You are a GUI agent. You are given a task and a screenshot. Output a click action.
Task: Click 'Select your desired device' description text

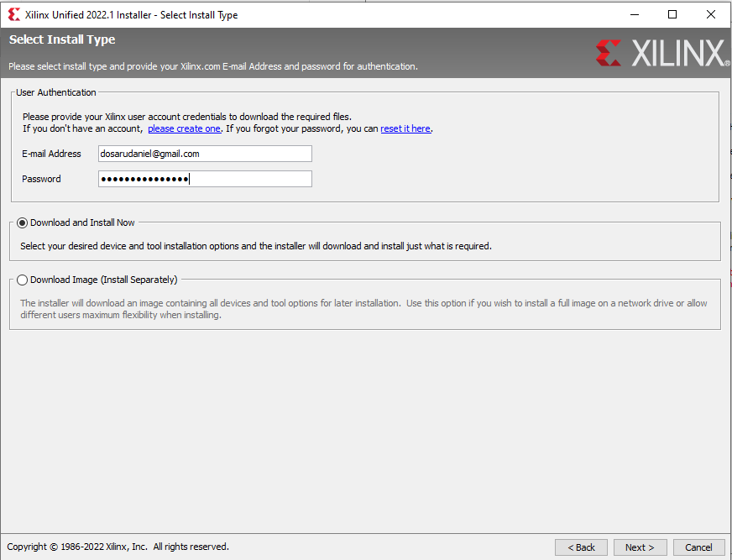tap(256, 246)
